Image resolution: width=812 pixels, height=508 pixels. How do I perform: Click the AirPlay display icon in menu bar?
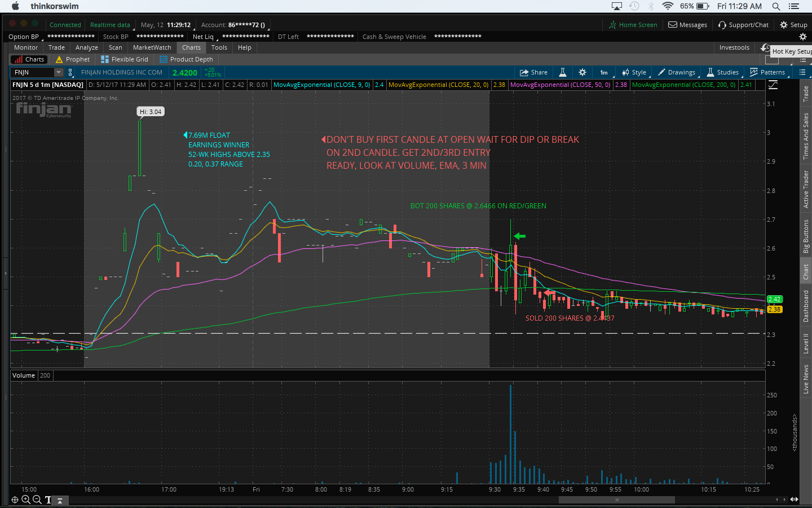pyautogui.click(x=617, y=6)
